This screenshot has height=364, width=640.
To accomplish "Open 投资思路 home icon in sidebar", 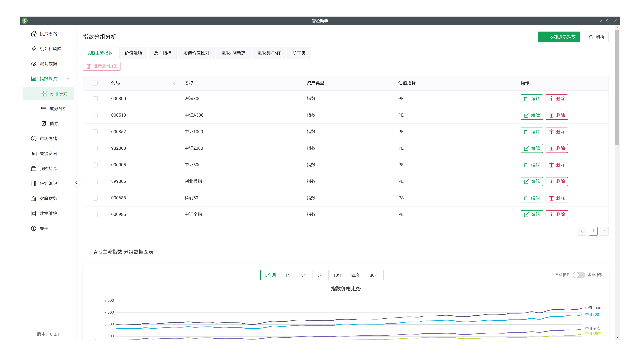I will pos(34,34).
